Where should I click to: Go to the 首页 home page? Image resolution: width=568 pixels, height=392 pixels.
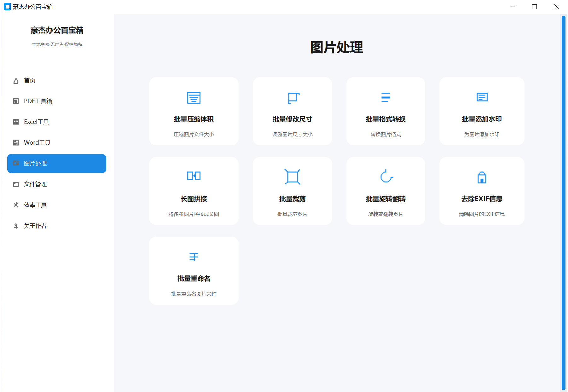(57, 80)
